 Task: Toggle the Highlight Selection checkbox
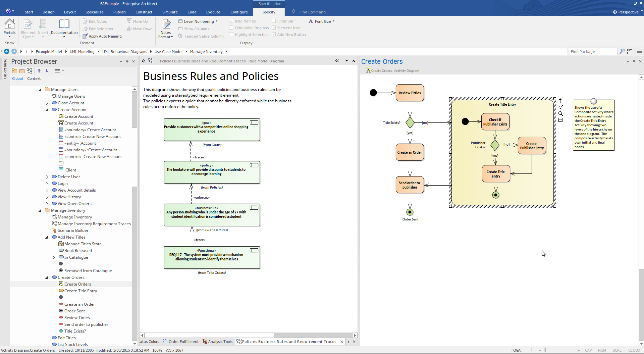pyautogui.click(x=231, y=34)
